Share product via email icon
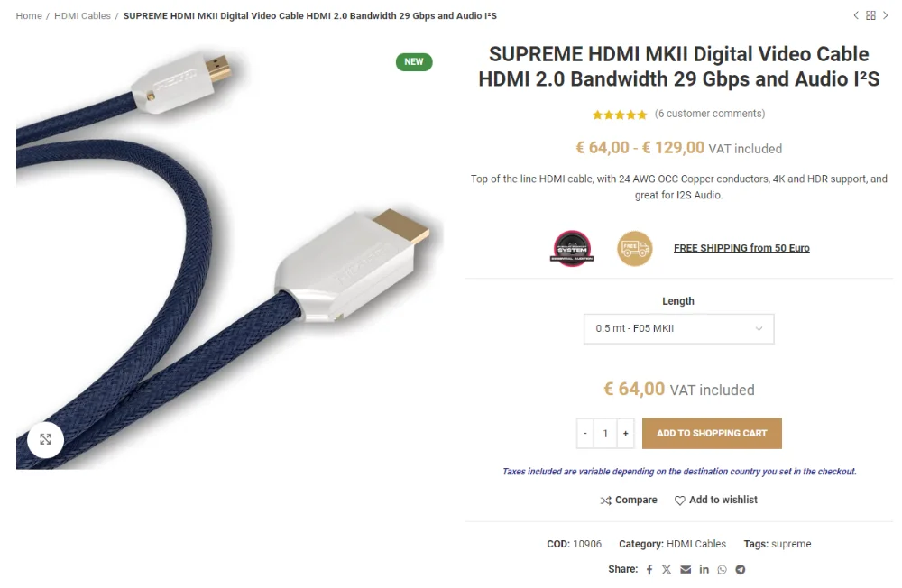Viewport: 902px width, 588px height. [x=686, y=570]
